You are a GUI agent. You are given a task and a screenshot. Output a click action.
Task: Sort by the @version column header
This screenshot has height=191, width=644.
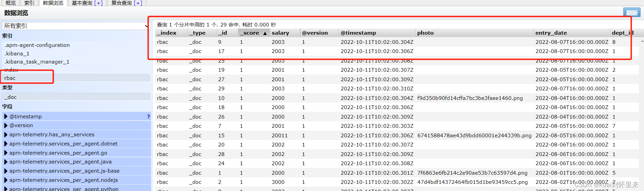pos(319,33)
